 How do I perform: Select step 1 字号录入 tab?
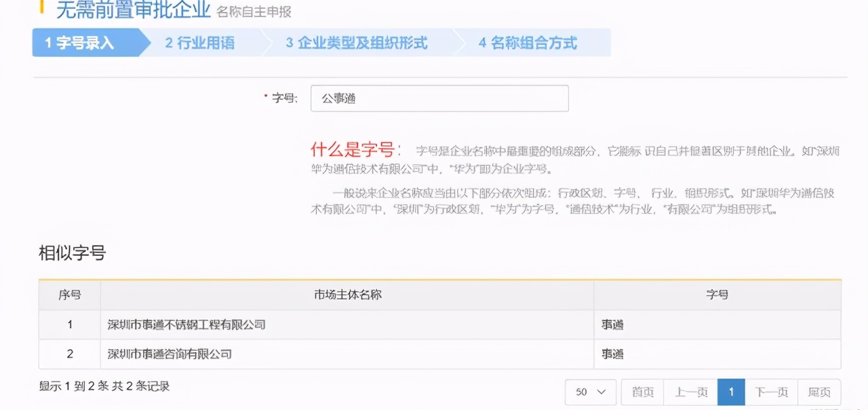pyautogui.click(x=80, y=43)
